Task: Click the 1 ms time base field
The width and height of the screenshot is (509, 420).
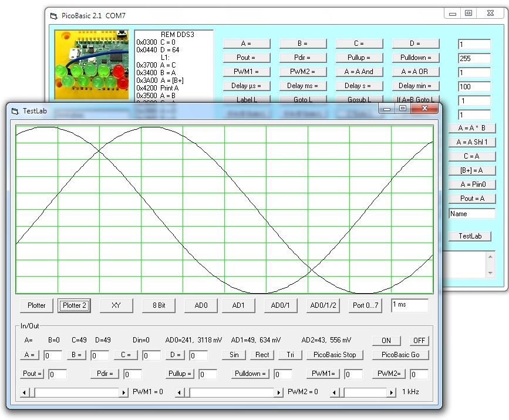Action: [x=409, y=305]
